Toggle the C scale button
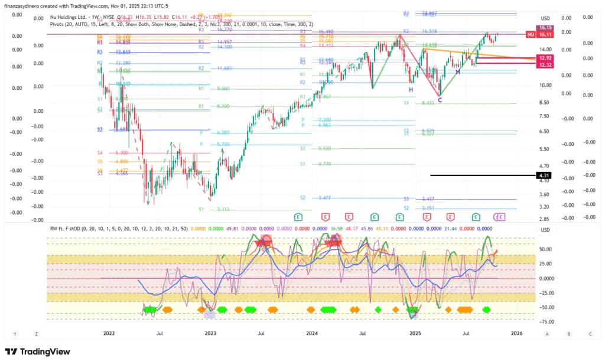This screenshot has height=364, width=605. (x=588, y=334)
